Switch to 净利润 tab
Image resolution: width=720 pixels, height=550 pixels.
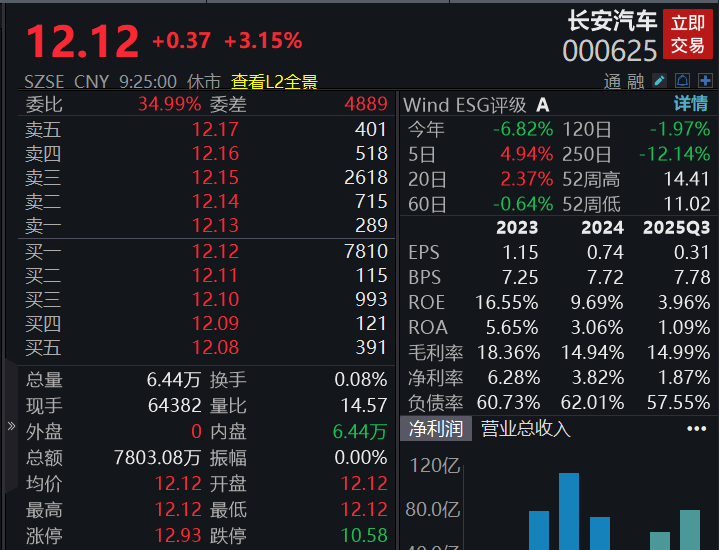point(435,429)
